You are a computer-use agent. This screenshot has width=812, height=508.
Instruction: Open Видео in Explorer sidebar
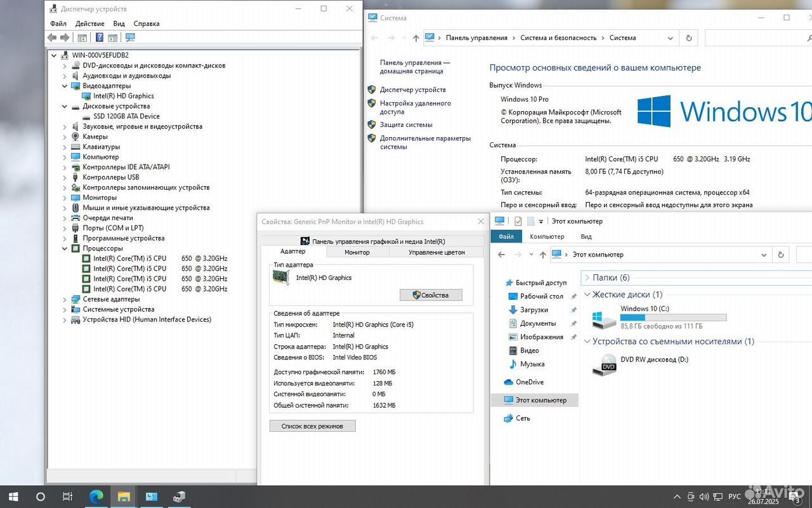tap(524, 351)
